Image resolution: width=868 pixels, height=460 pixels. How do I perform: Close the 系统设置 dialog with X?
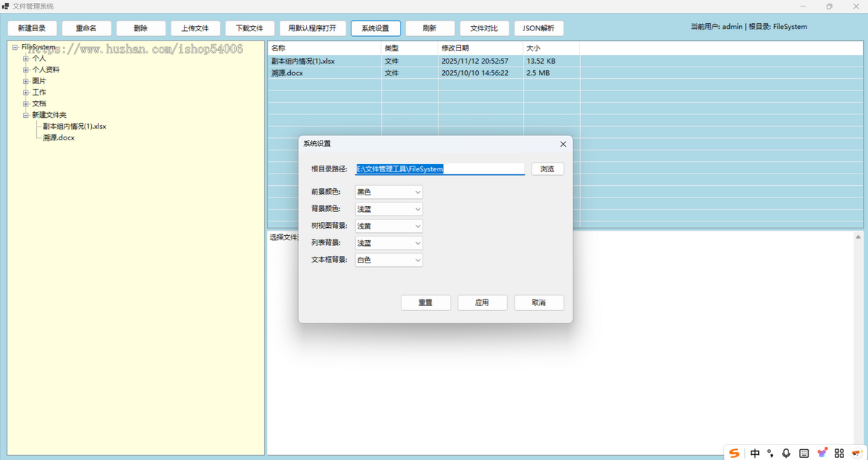[x=563, y=144]
